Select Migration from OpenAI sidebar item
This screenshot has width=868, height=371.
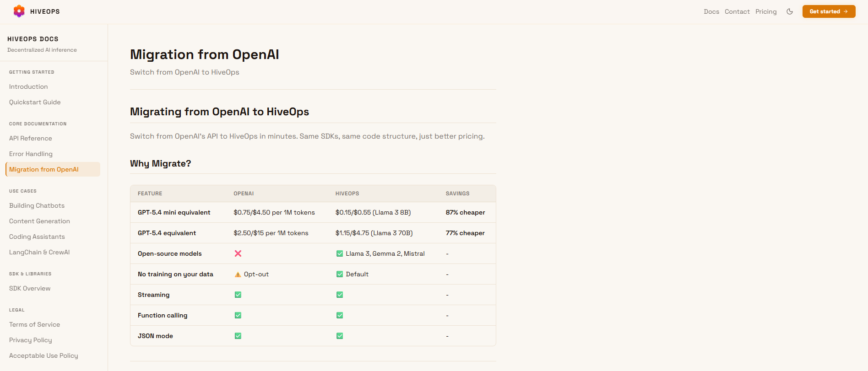(x=53, y=169)
